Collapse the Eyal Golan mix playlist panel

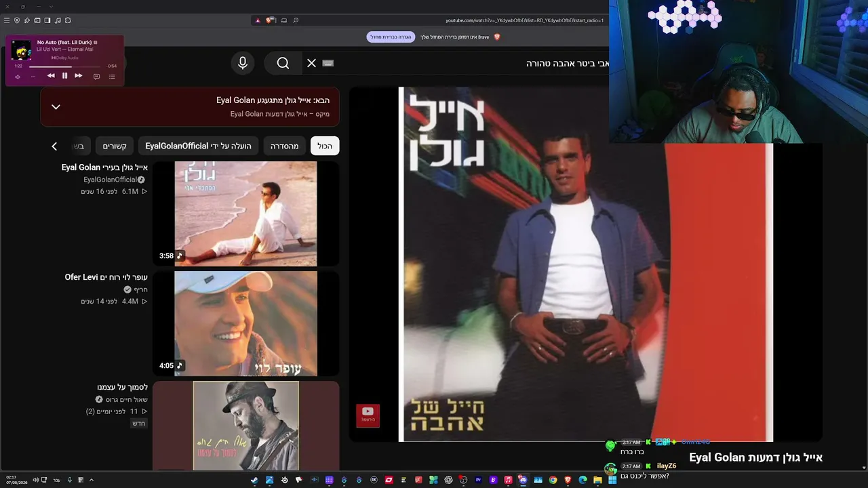click(56, 106)
